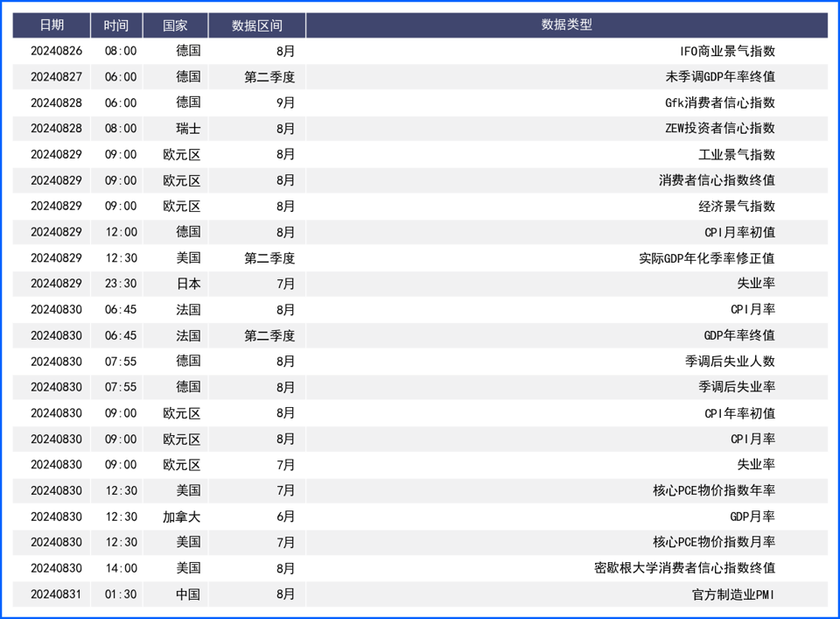Click the country cell 加拿大
The height and width of the screenshot is (619, 840).
pos(182,517)
